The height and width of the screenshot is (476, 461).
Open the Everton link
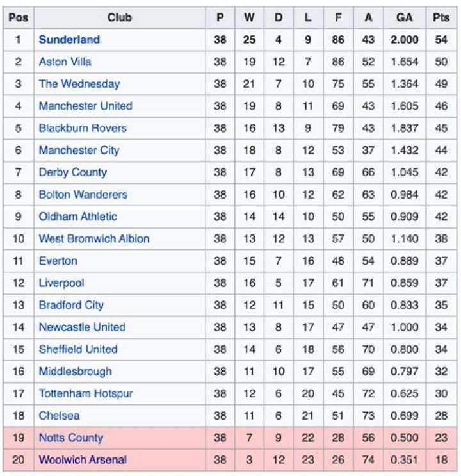click(58, 261)
